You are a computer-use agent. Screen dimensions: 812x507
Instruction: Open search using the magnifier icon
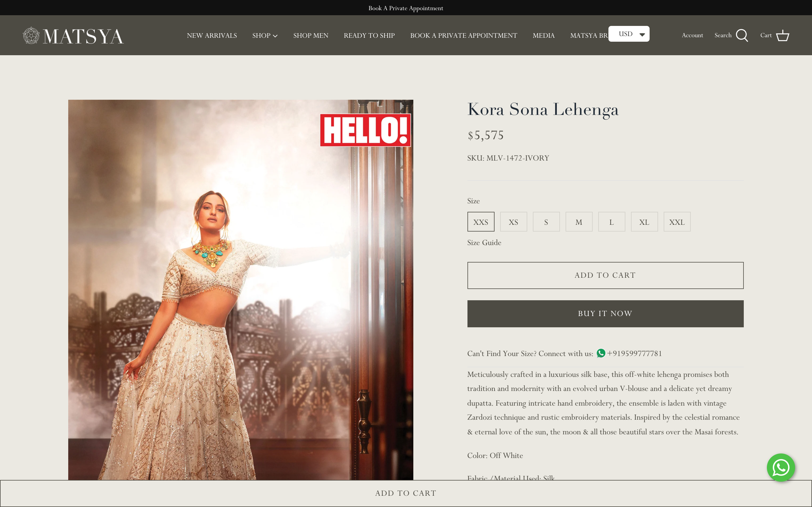pyautogui.click(x=742, y=35)
